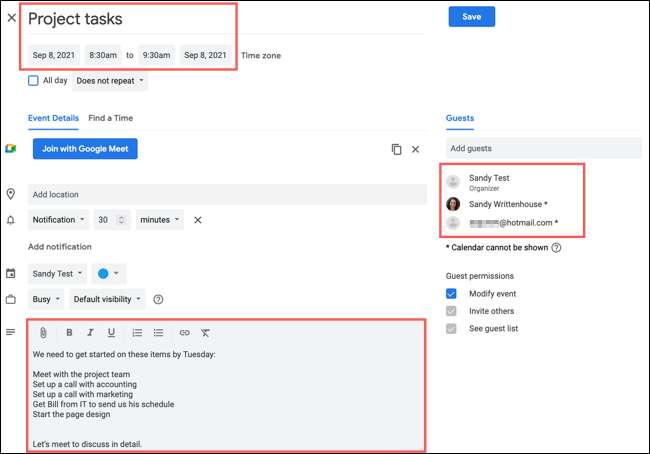The height and width of the screenshot is (454, 650).
Task: Toggle underline formatting in the description
Action: point(111,333)
